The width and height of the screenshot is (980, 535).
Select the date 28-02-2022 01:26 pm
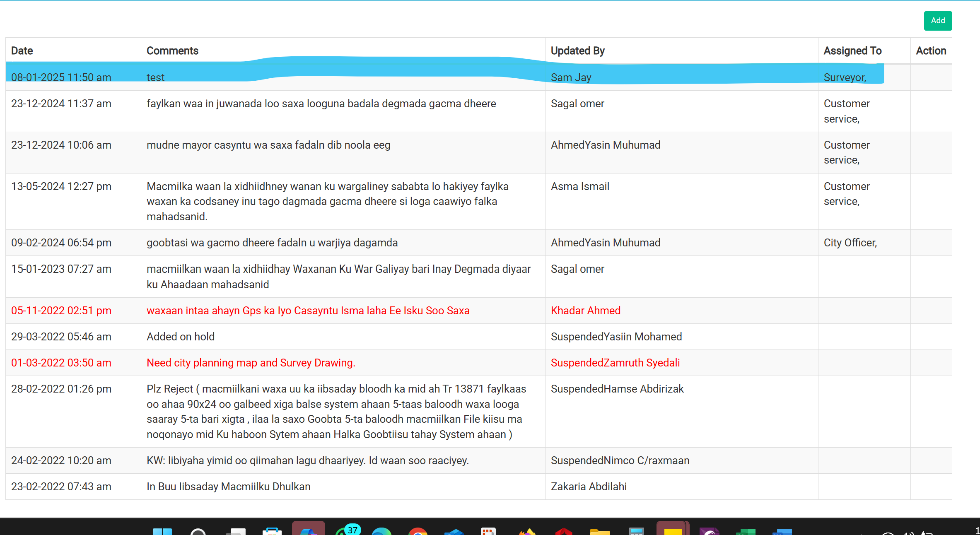point(61,389)
